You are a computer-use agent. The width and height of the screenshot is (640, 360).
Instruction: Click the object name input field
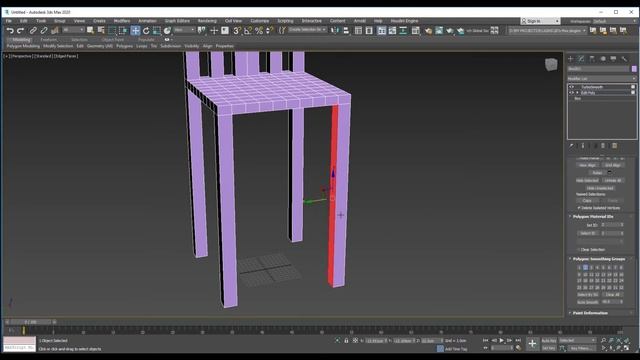coord(598,69)
